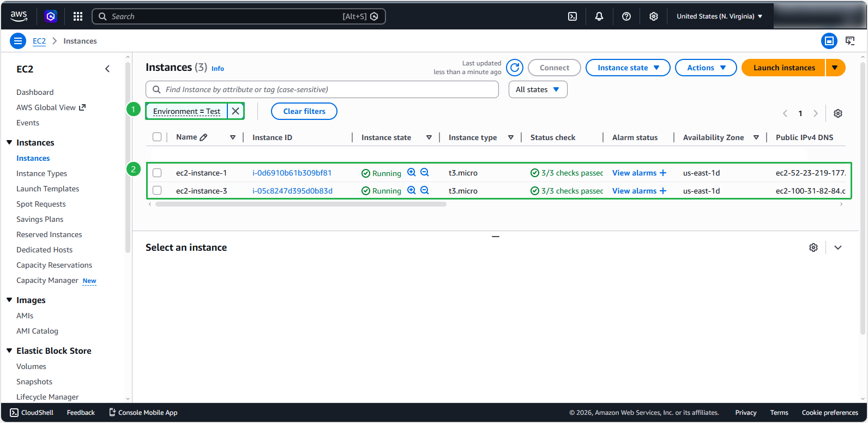Open the AWS home logo
The image size is (868, 423).
(19, 16)
